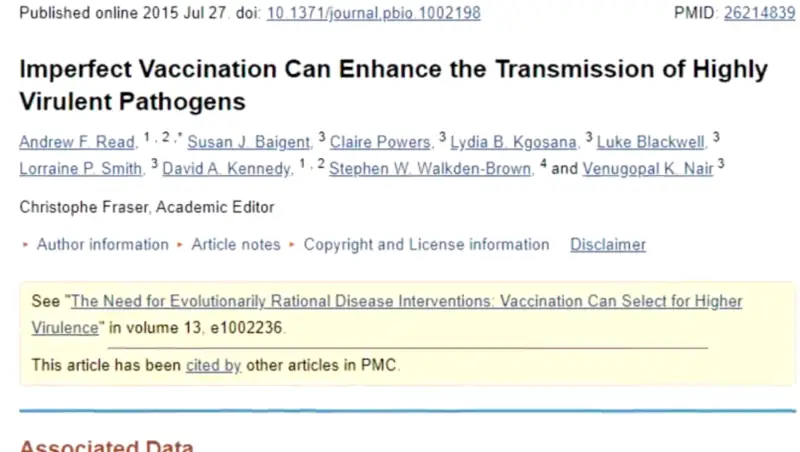Open author Andrew F. Read's link

pos(75,142)
